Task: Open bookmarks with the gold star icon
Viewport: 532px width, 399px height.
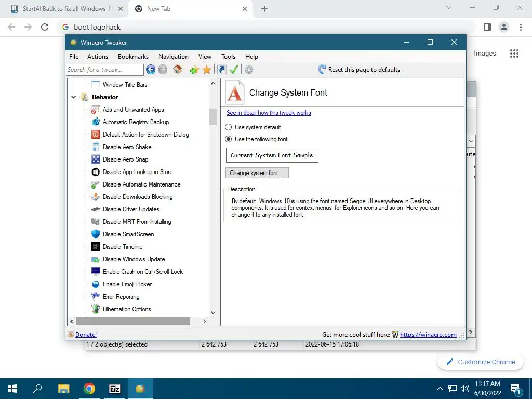Action: (207, 70)
